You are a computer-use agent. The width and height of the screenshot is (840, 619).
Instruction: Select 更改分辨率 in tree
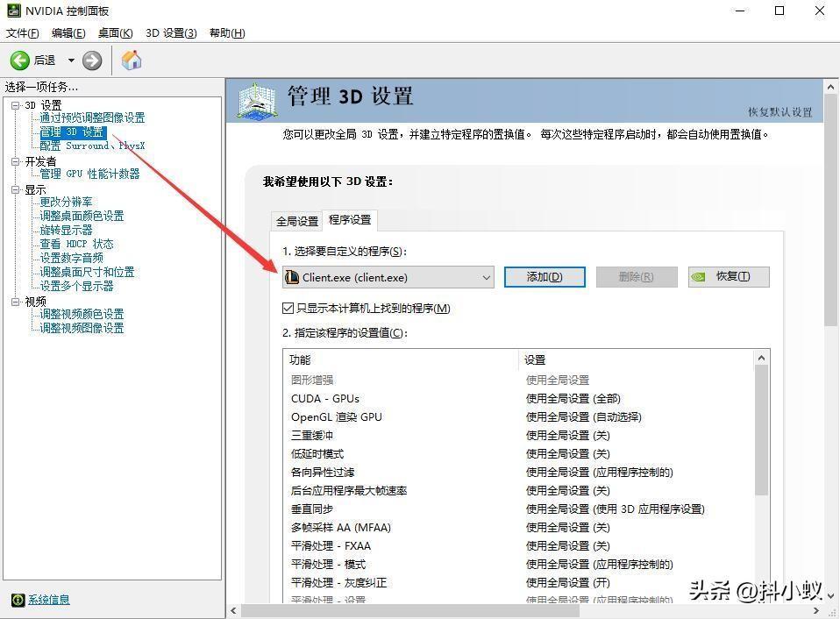click(66, 202)
